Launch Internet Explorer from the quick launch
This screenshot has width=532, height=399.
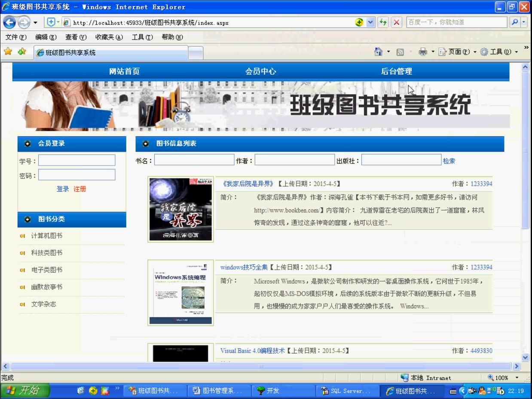pos(81,391)
